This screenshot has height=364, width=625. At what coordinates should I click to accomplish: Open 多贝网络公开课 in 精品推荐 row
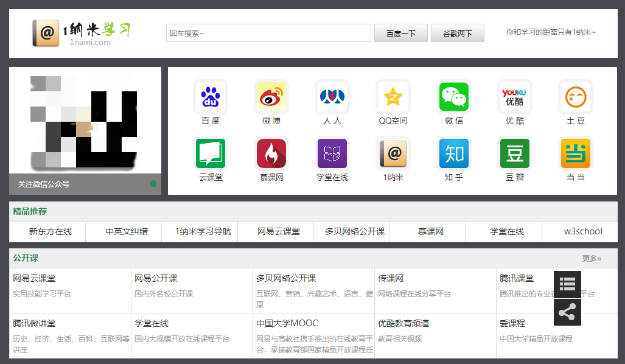pyautogui.click(x=355, y=232)
